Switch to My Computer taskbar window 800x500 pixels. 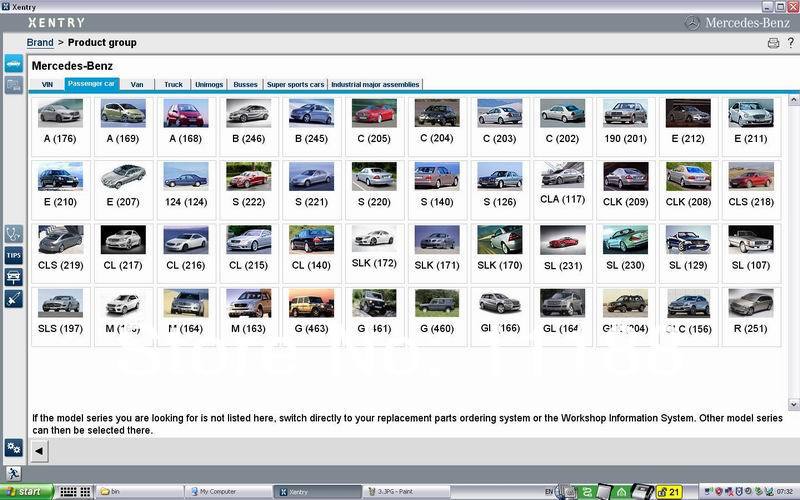228,492
